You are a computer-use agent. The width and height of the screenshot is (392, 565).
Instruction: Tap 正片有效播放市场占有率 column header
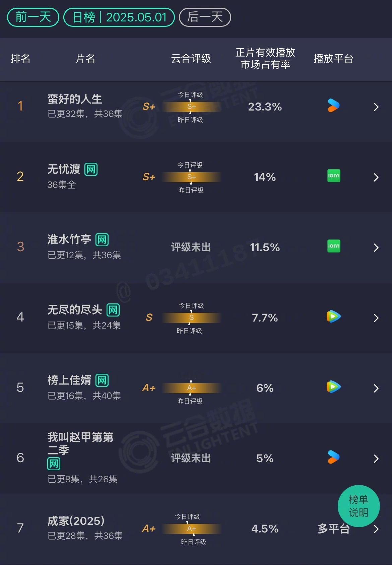pos(265,59)
